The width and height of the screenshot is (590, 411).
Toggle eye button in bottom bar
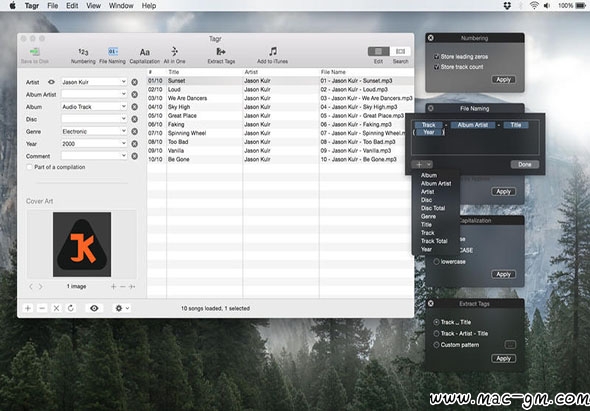94,308
